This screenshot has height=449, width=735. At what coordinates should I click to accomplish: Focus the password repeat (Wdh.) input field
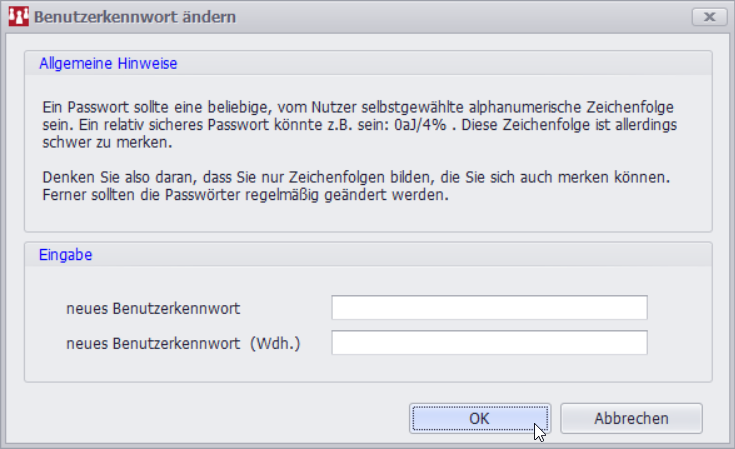click(x=489, y=344)
